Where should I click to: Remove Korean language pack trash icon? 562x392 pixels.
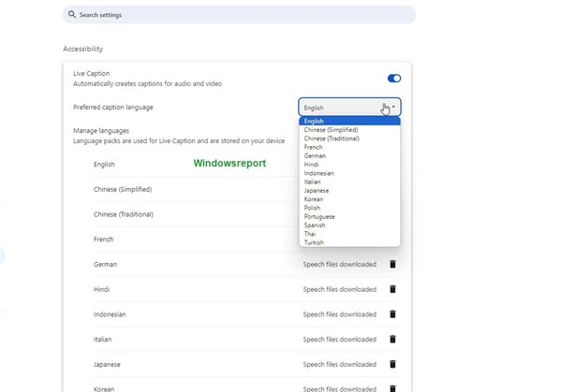click(x=392, y=388)
